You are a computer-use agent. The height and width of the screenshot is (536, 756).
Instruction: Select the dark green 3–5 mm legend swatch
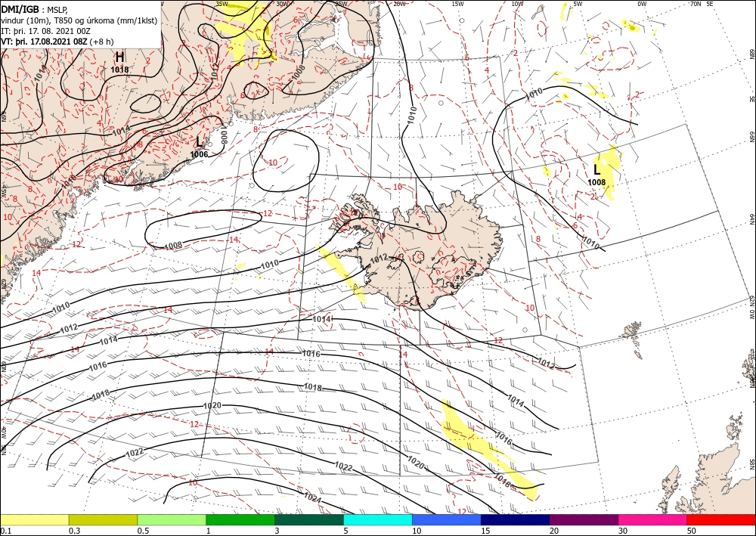click(x=309, y=519)
